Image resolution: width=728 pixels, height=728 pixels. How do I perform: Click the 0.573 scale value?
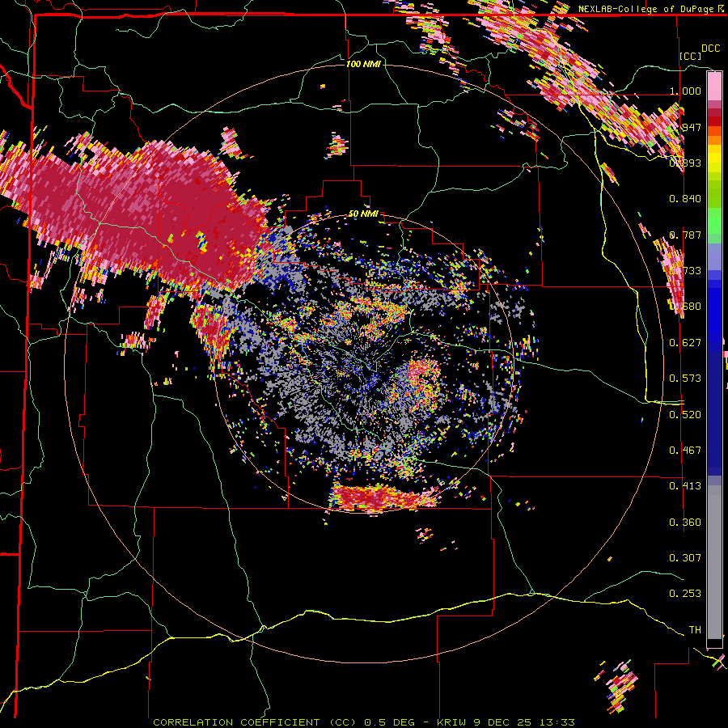click(x=685, y=379)
